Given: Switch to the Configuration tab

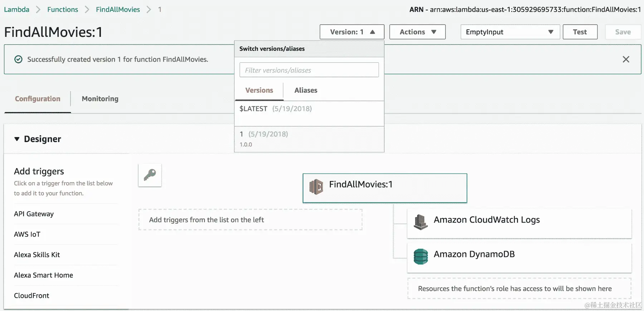Looking at the screenshot, I should pyautogui.click(x=38, y=99).
